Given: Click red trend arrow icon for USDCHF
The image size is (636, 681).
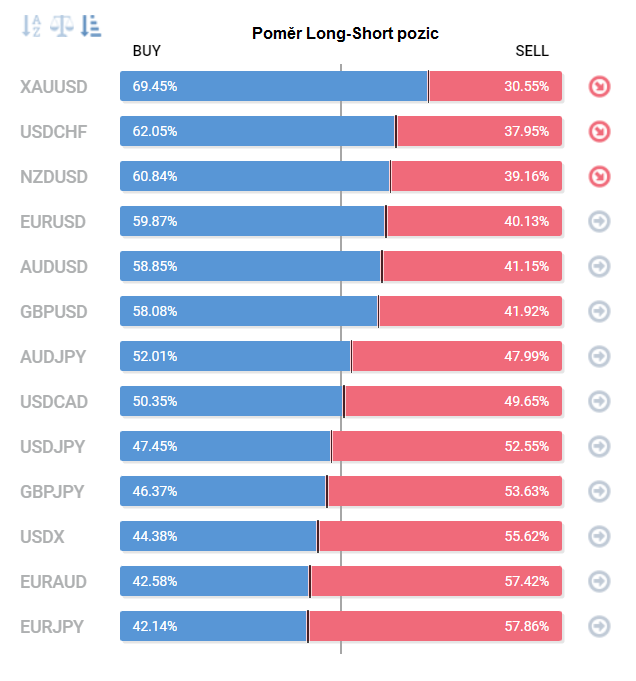Looking at the screenshot, I should [599, 131].
